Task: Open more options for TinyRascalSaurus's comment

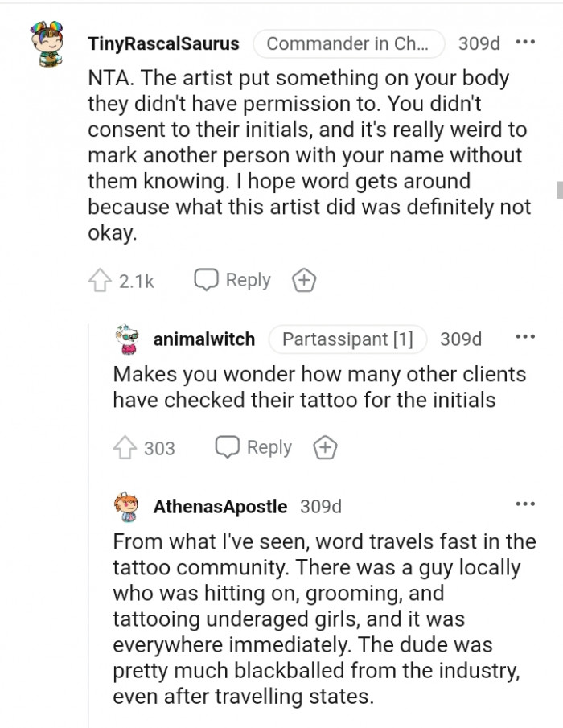Action: pos(525,42)
